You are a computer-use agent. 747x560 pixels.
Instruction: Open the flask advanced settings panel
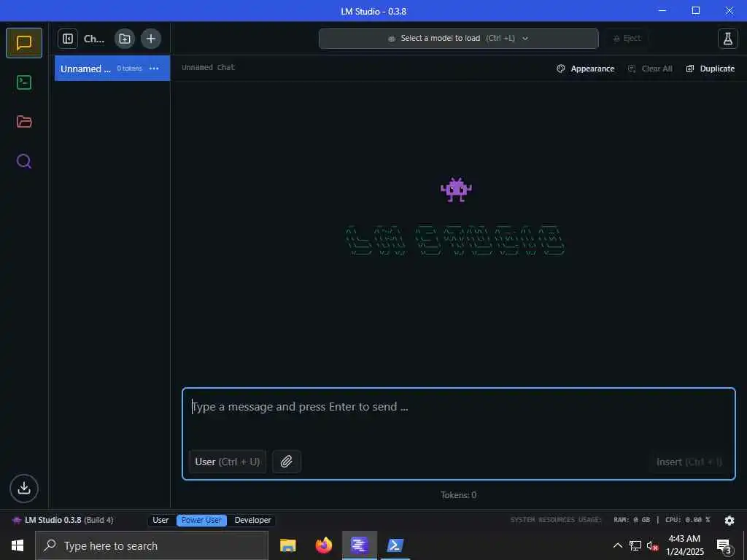[728, 39]
